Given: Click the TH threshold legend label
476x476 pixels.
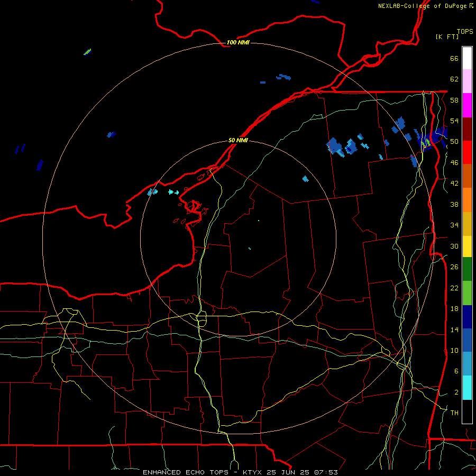Looking at the screenshot, I should pyautogui.click(x=454, y=413).
